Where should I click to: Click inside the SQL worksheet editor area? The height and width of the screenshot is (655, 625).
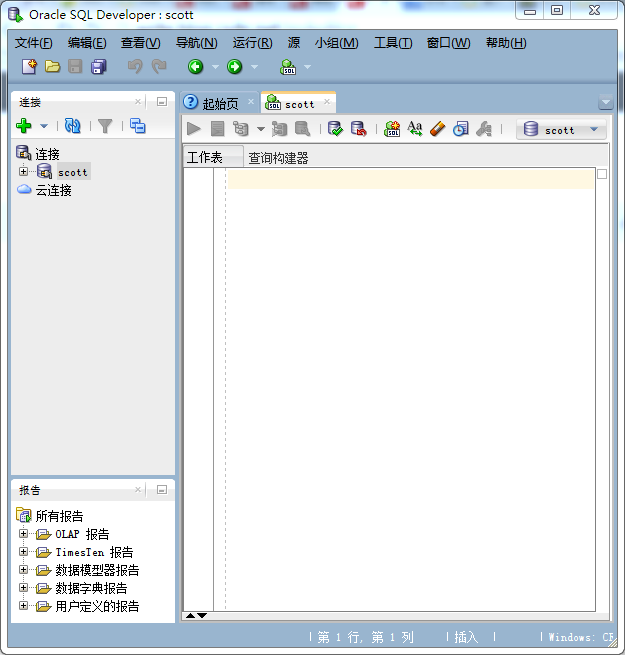[410, 388]
